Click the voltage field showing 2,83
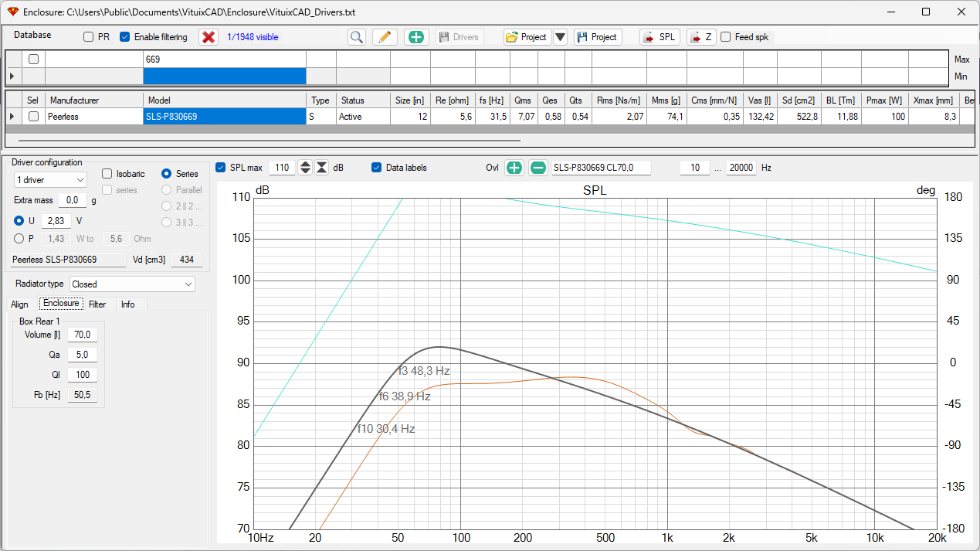This screenshot has width=980, height=551. tap(55, 221)
